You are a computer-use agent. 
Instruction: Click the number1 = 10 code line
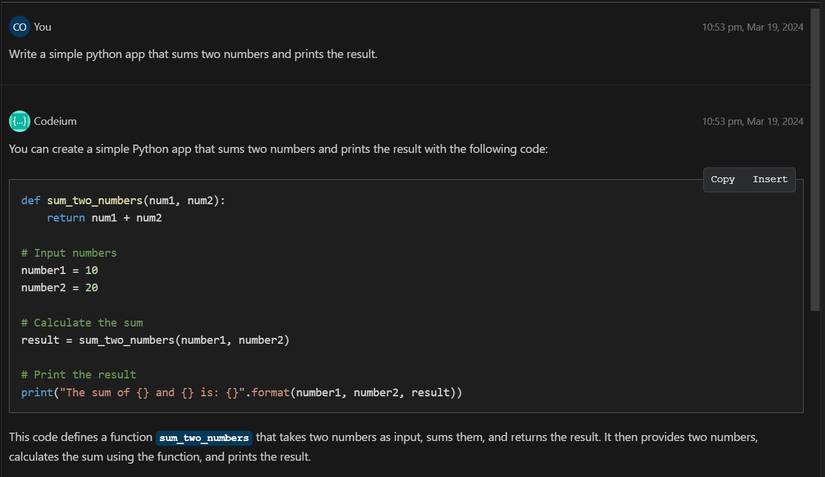60,270
